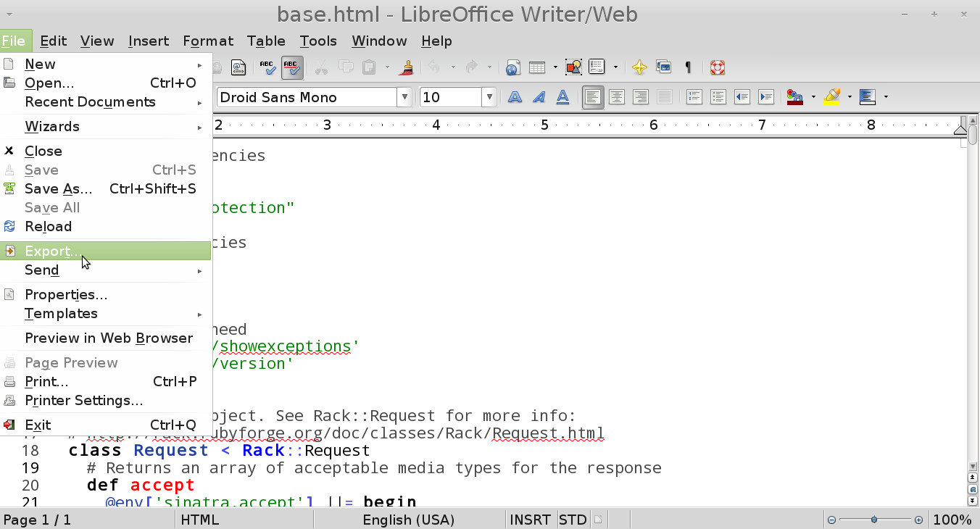The image size is (980, 529).
Task: Click the Font Size field showing 10
Action: (x=451, y=97)
